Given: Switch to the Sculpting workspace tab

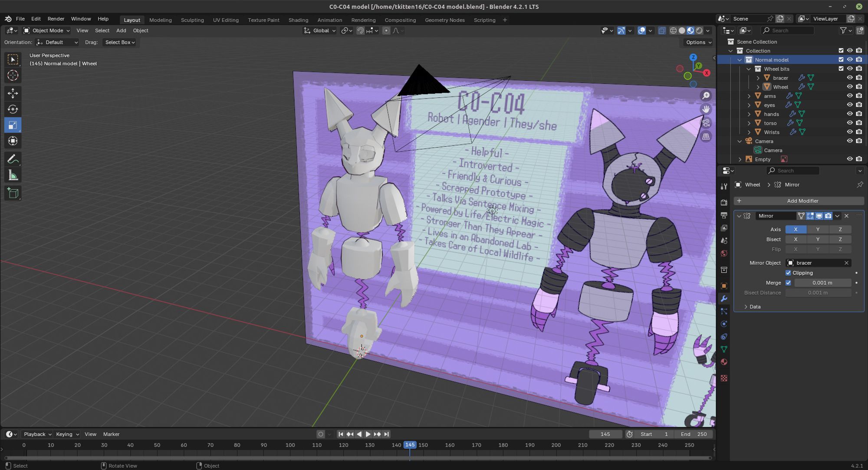Looking at the screenshot, I should coord(192,20).
